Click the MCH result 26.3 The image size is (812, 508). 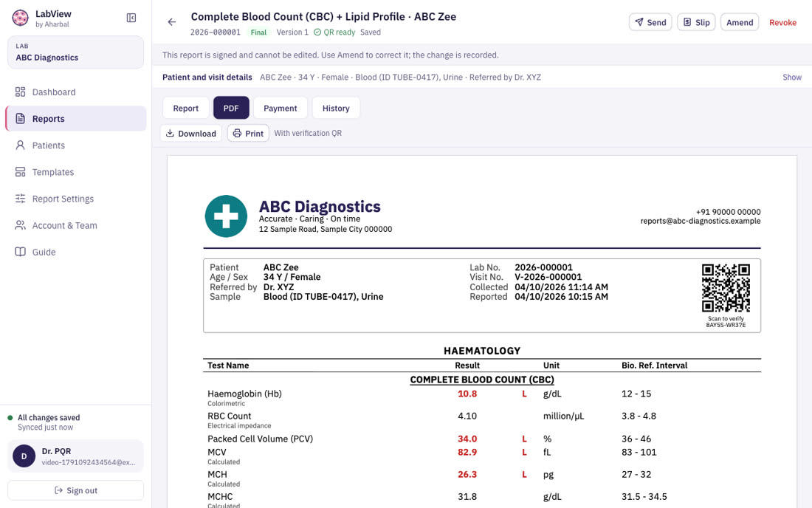[467, 474]
